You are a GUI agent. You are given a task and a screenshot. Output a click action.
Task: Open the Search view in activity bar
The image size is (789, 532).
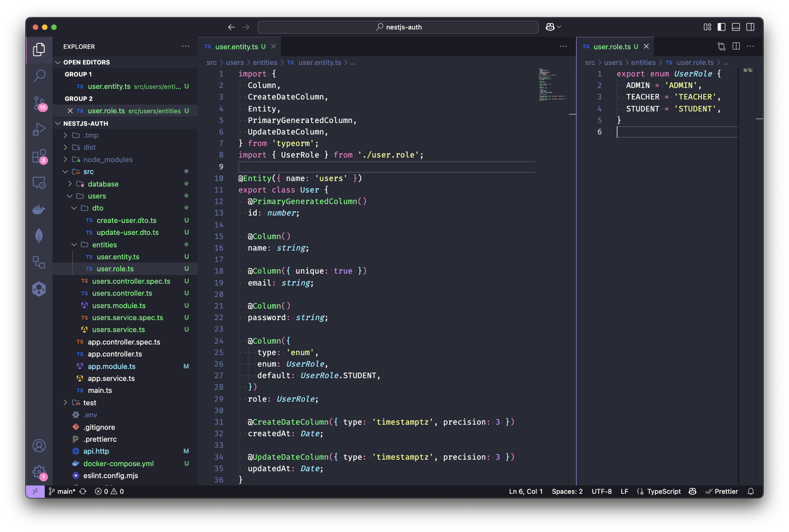tap(39, 76)
